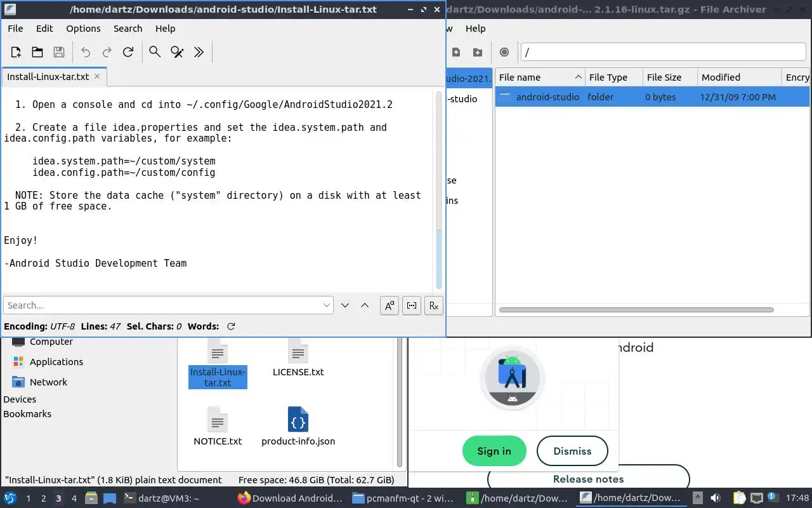Redo the edit in the text editor

[x=107, y=52]
